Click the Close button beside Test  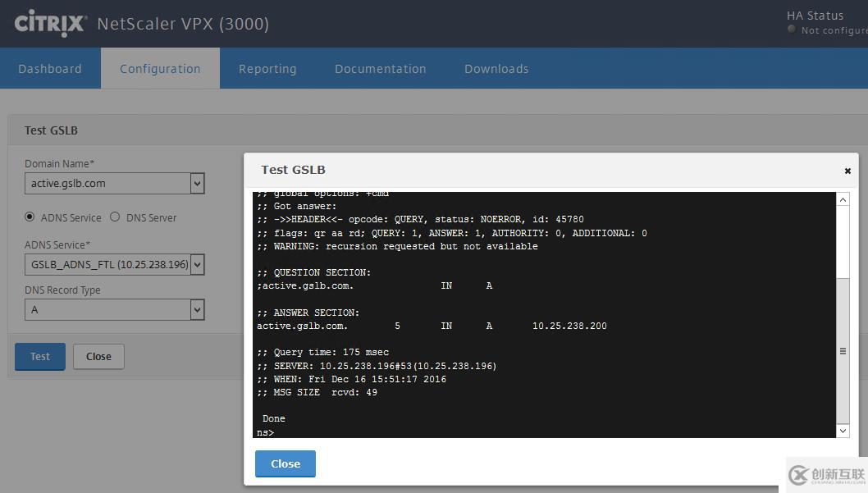98,357
